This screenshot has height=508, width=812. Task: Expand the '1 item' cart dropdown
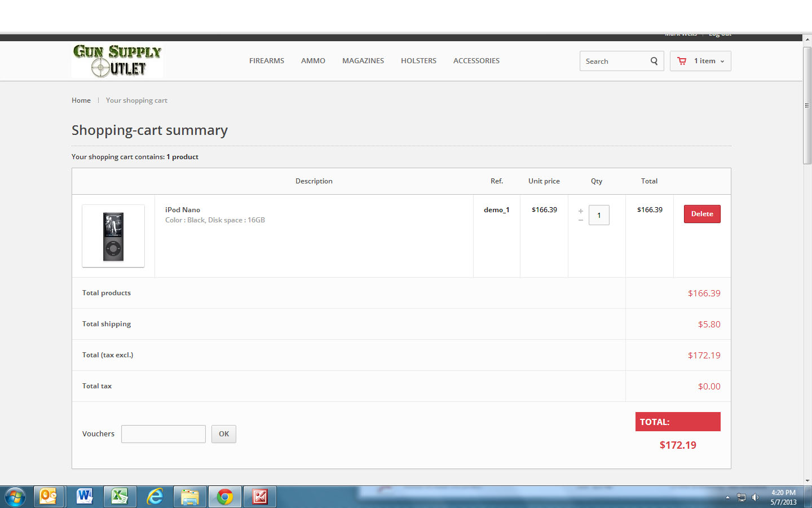(x=700, y=61)
